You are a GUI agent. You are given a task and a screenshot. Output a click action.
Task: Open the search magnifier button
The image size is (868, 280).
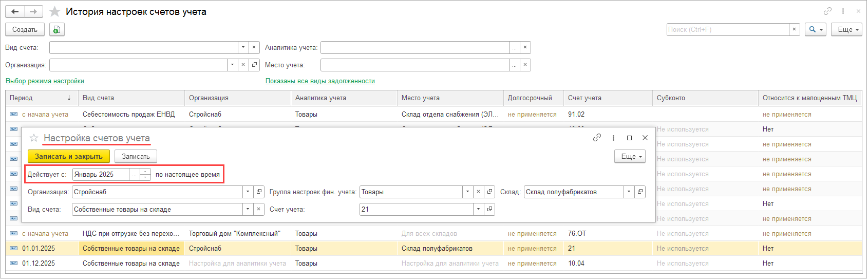(x=815, y=30)
